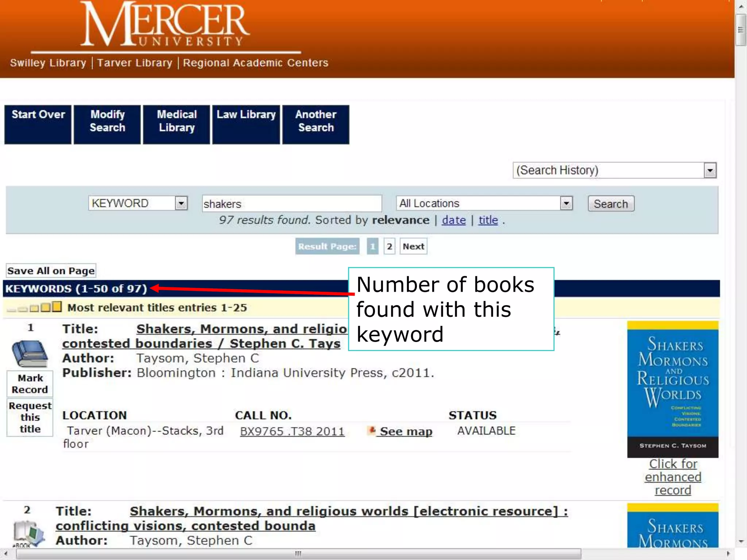Viewport: 747px width, 560px height.
Task: Click Most relevant titles entries 1-25
Action: tap(157, 307)
